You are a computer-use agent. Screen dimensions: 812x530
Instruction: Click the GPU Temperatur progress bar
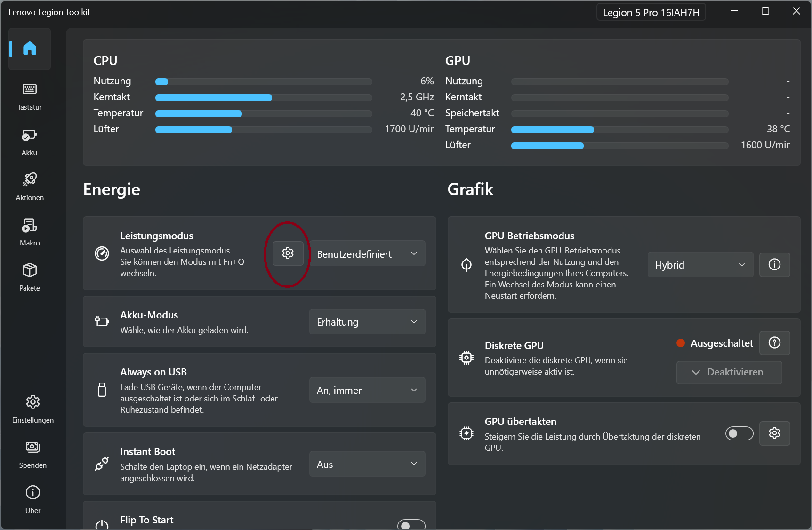pyautogui.click(x=619, y=130)
